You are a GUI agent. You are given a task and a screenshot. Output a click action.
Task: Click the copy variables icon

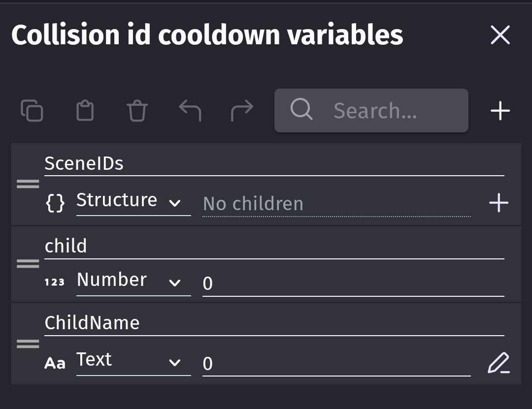tap(32, 110)
